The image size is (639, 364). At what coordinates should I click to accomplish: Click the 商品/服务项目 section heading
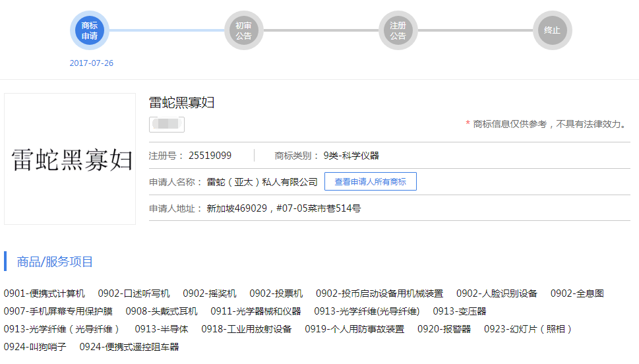point(55,262)
